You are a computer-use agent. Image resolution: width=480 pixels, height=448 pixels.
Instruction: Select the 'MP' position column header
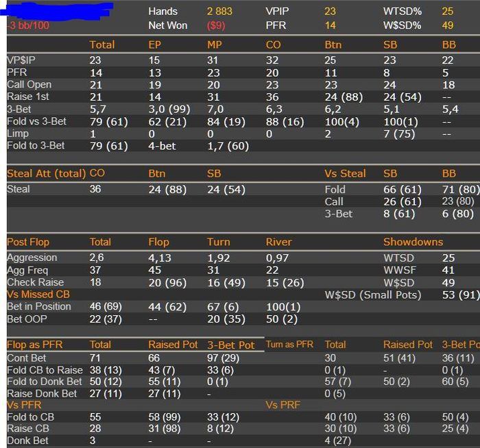tap(214, 45)
